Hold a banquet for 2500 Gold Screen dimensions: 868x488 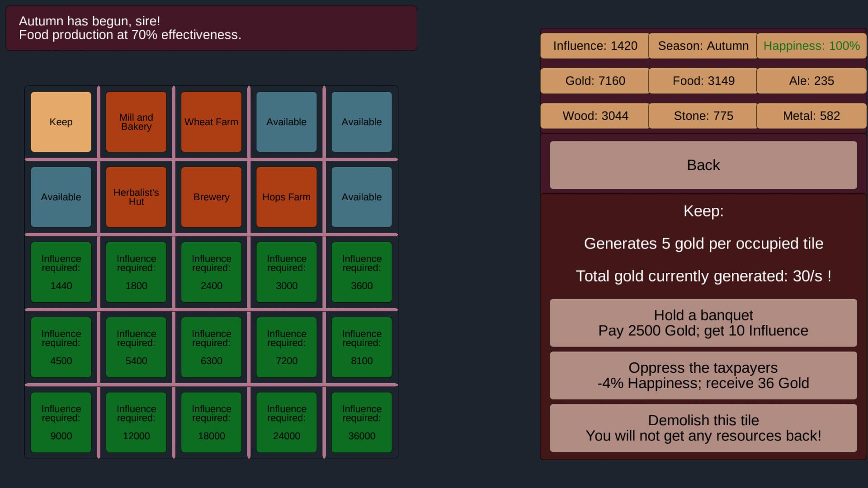point(703,323)
